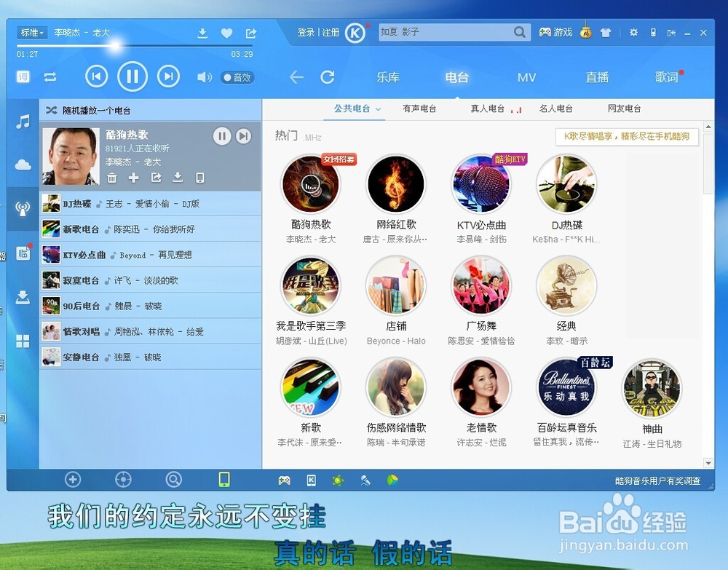Click the search box with 如夏 影子

click(446, 32)
